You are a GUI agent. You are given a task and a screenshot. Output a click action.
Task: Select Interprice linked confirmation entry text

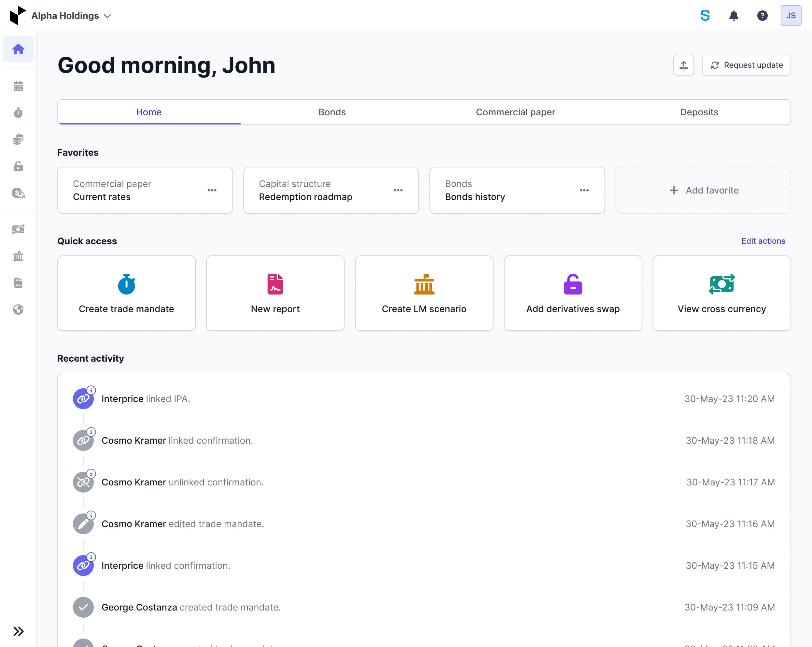166,566
